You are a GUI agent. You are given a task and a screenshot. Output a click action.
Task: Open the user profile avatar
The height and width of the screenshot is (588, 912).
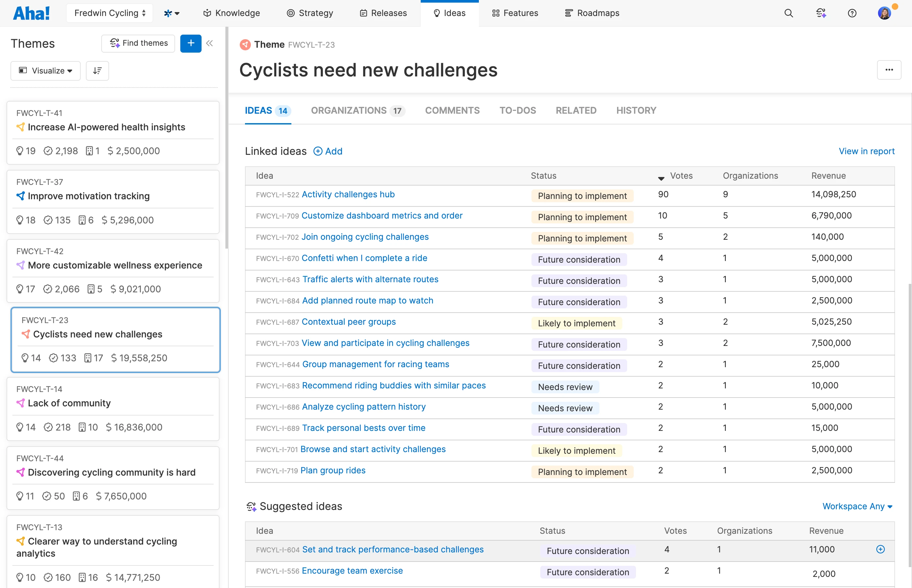(x=884, y=13)
